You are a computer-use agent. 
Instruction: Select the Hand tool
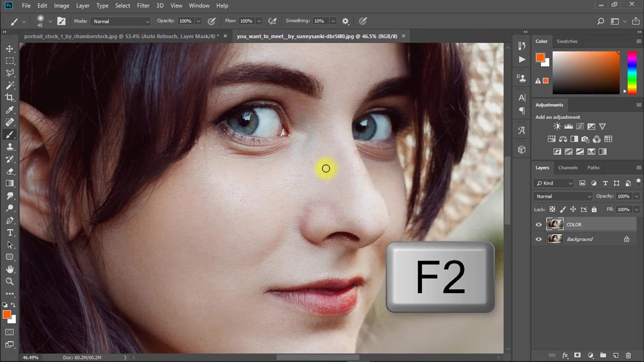click(x=10, y=269)
